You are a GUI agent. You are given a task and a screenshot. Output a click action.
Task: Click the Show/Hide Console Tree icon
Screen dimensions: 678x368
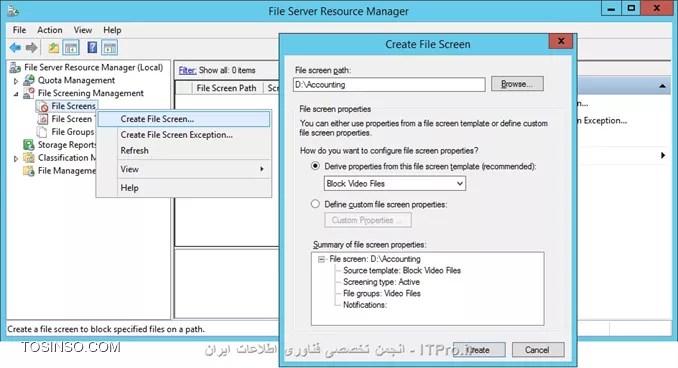pos(71,48)
